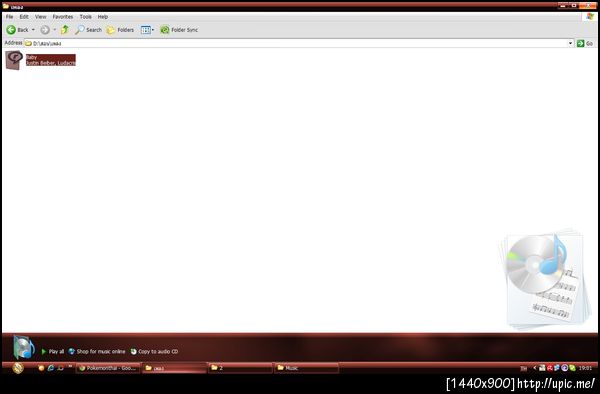Expand the Address bar dropdown arrow
Image resolution: width=600 pixels, height=394 pixels.
tap(570, 43)
